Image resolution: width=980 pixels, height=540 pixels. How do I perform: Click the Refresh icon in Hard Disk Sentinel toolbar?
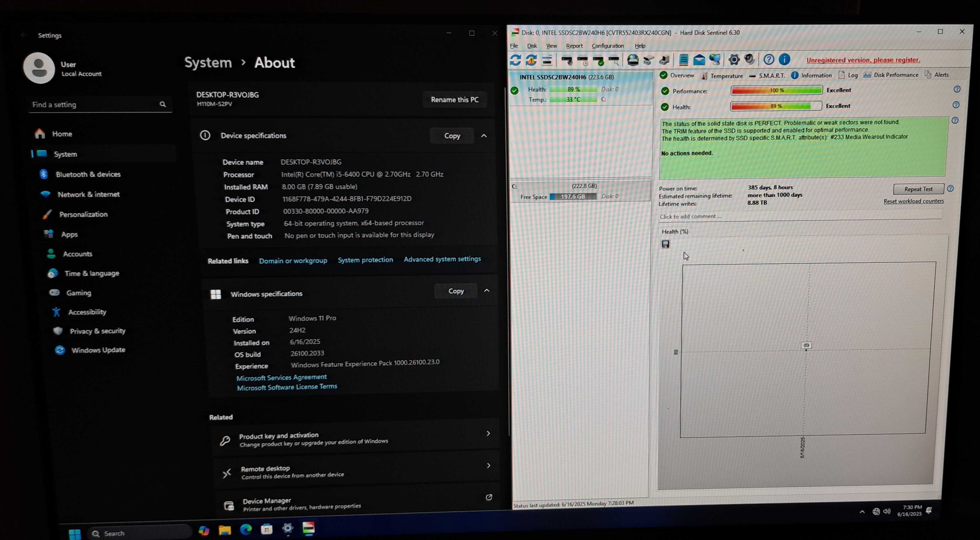pos(515,60)
